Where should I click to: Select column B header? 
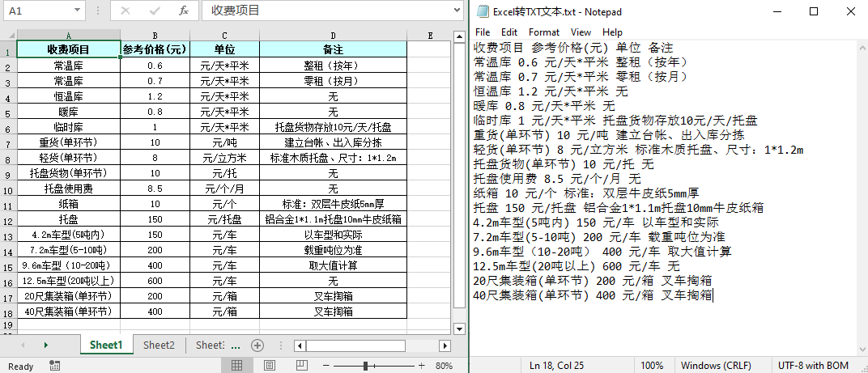point(155,36)
